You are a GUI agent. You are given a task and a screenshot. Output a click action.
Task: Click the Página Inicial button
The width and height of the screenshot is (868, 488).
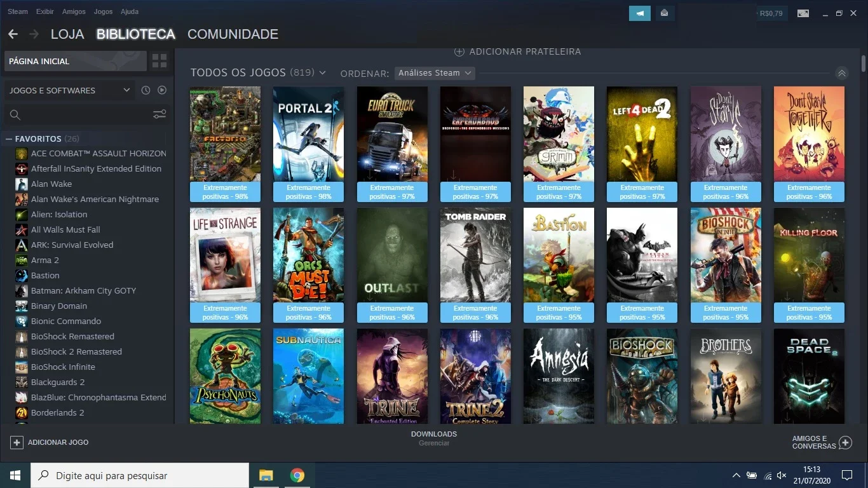[x=76, y=61]
